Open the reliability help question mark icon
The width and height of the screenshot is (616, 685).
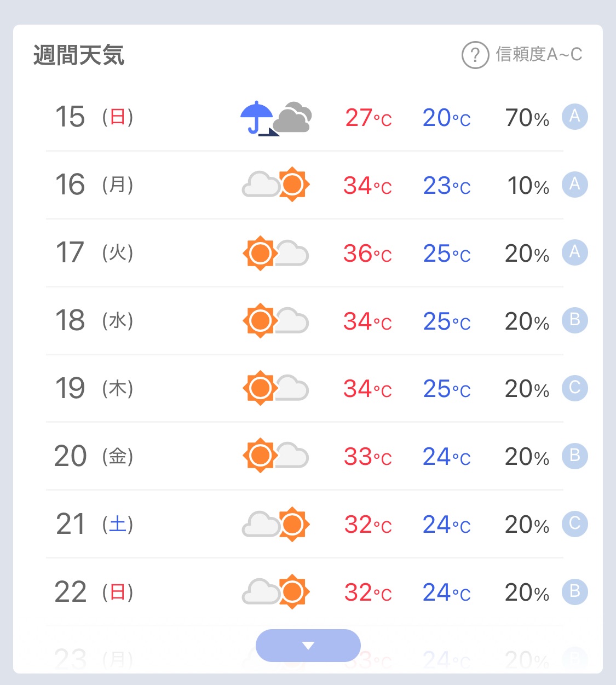475,55
